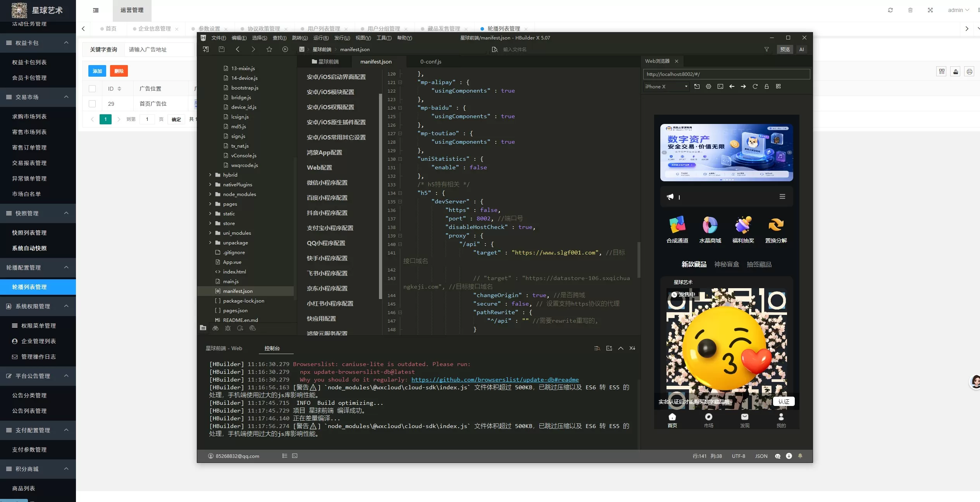Click the print icon in the admin table toolbar
This screenshot has width=980, height=502.
point(969,72)
